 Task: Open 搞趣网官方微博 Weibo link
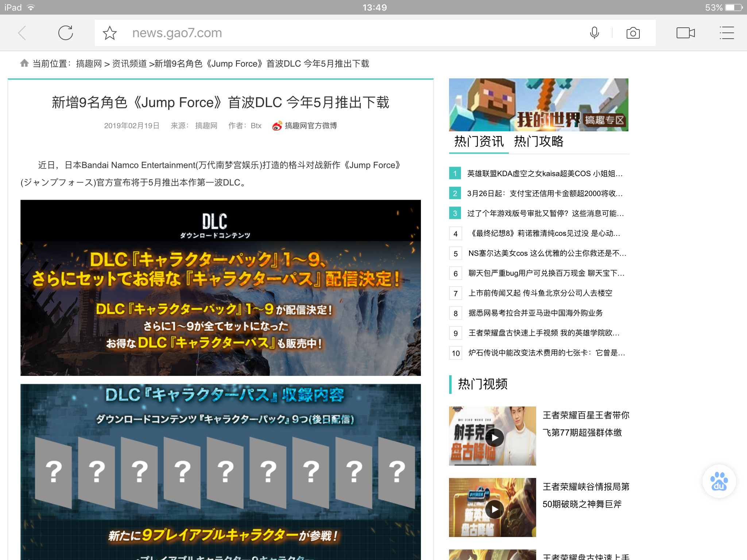tap(310, 126)
